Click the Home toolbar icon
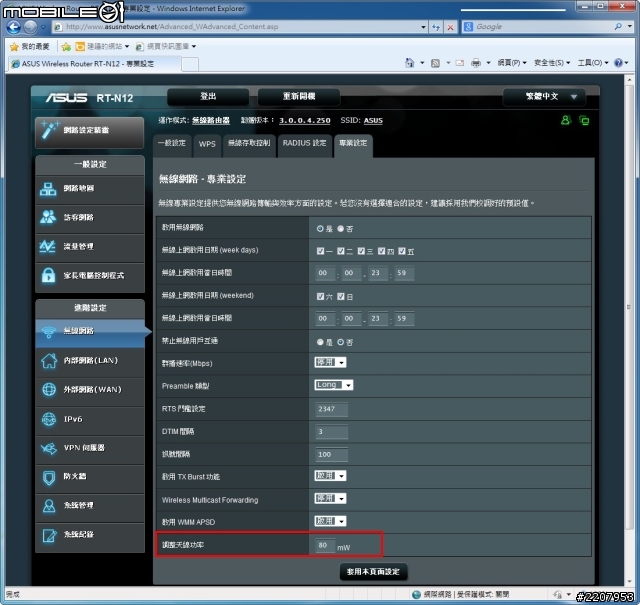640x605 pixels. tap(409, 62)
